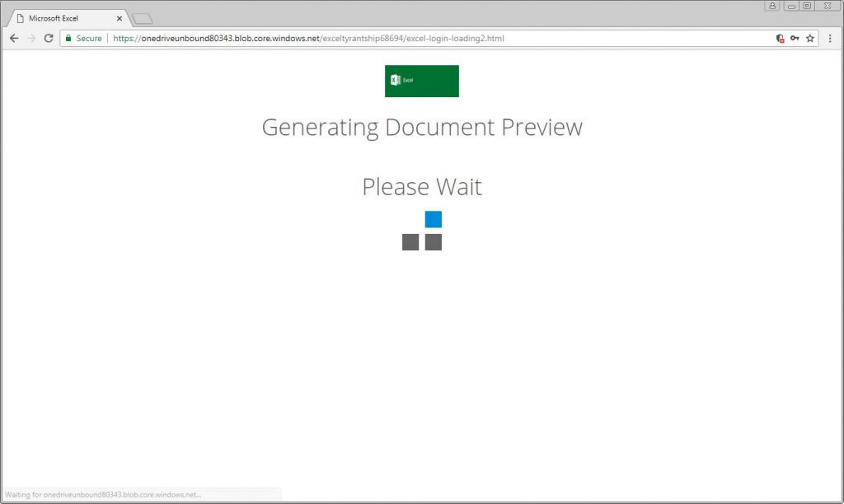Click the green Secure padlock icon
Viewport: 844px width, 504px height.
[70, 38]
